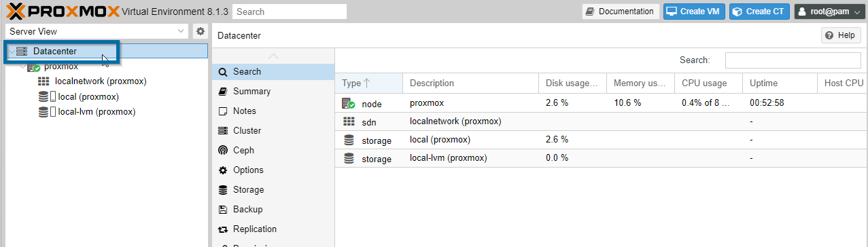This screenshot has height=247, width=868.
Task: Select the storage local-lvm (proxmox) table row
Action: click(x=602, y=158)
